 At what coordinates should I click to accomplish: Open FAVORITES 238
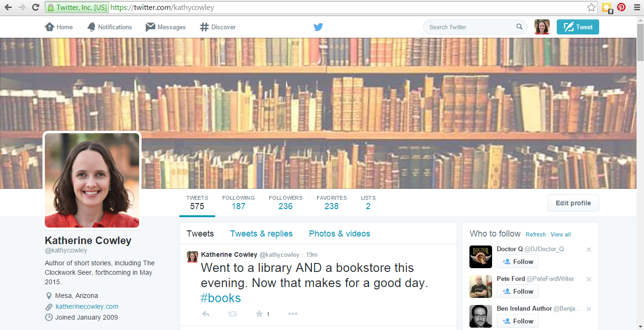tap(332, 203)
